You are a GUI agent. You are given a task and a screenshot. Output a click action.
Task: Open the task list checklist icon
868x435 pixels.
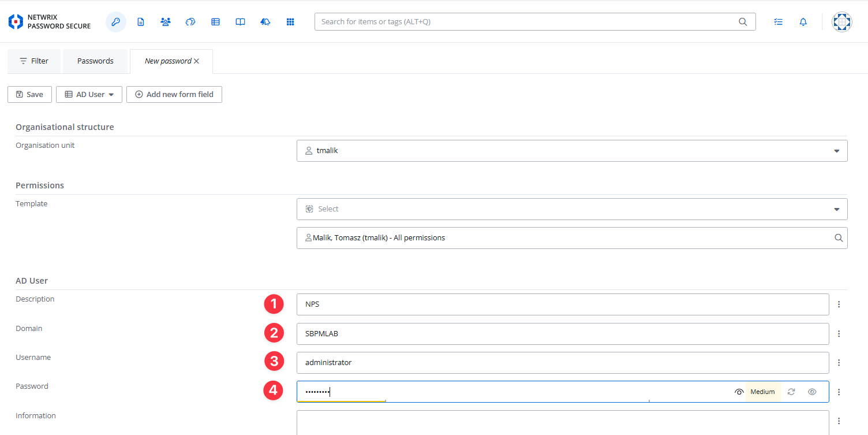tap(778, 22)
